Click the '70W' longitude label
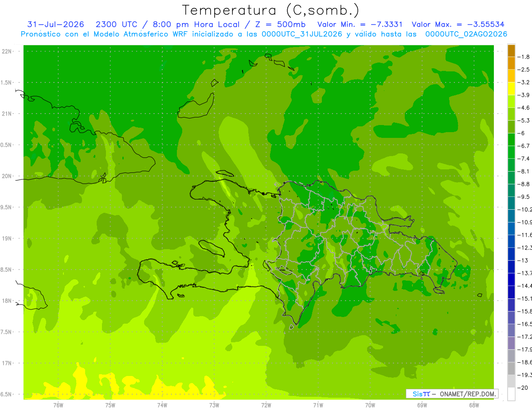 coord(370,405)
